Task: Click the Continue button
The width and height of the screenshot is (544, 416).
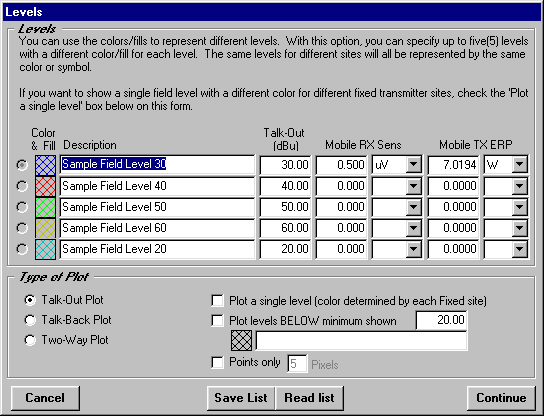Action: pyautogui.click(x=501, y=398)
